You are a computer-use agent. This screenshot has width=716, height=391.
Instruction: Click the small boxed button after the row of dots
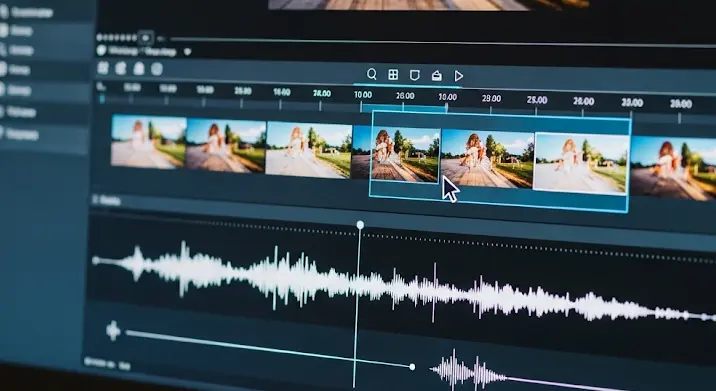(146, 37)
